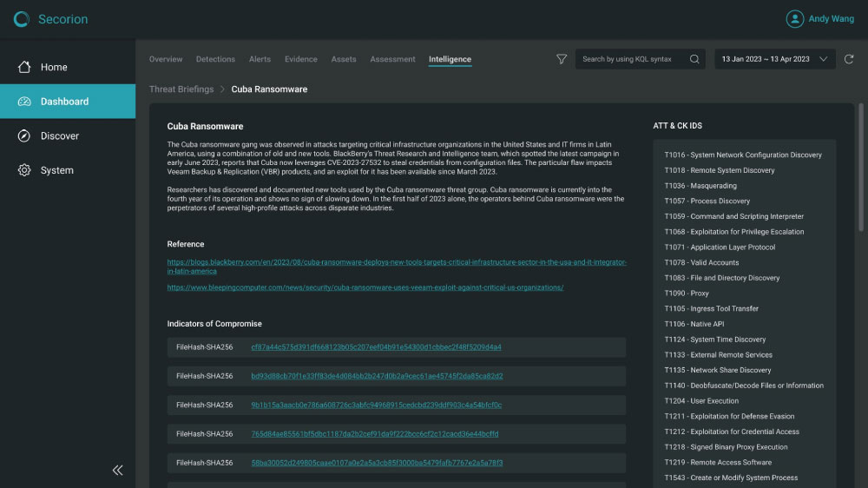Click the breadcrumb chevron after Threat Briefings
The image size is (868, 488).
point(222,89)
